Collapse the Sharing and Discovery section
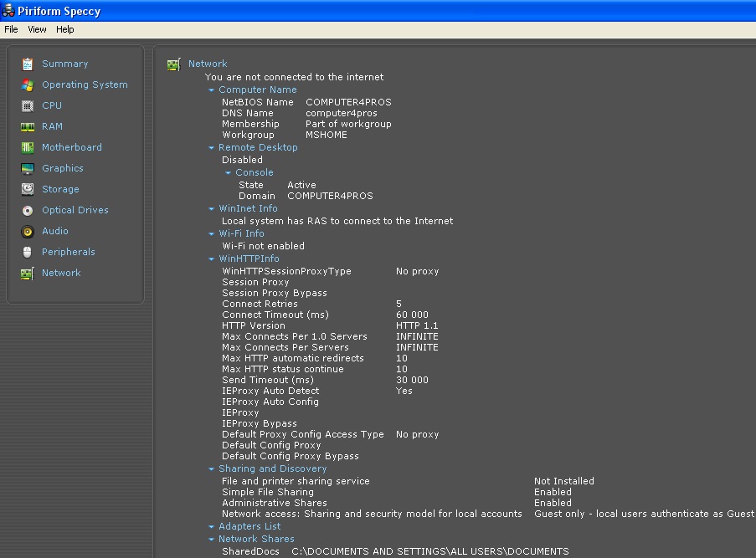Screen dimensions: 756x558 click(x=211, y=468)
